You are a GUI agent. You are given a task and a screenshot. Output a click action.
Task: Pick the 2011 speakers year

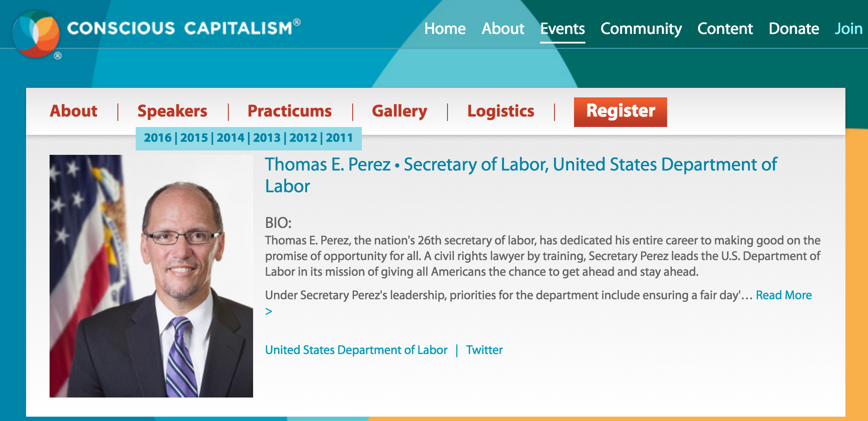(339, 138)
